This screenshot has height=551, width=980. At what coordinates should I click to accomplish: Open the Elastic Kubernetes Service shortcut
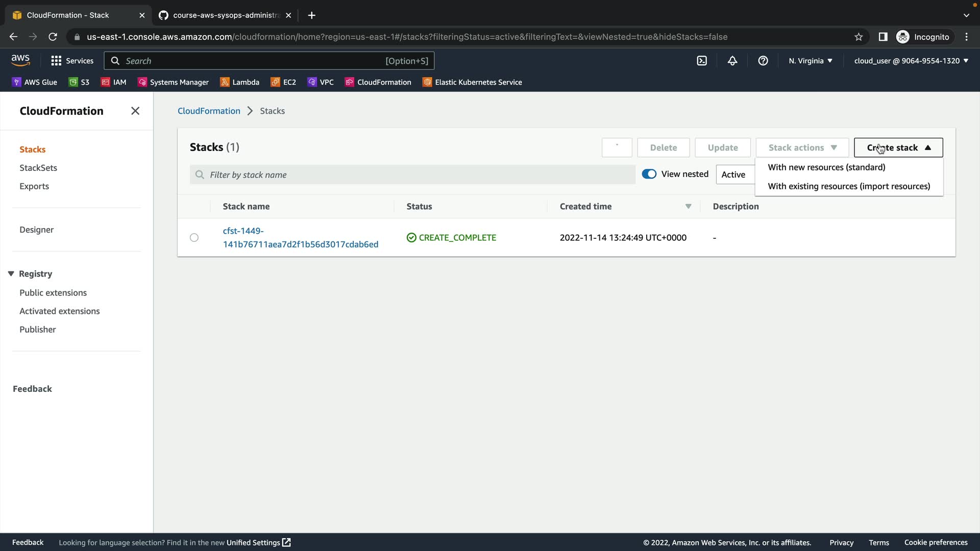[472, 82]
